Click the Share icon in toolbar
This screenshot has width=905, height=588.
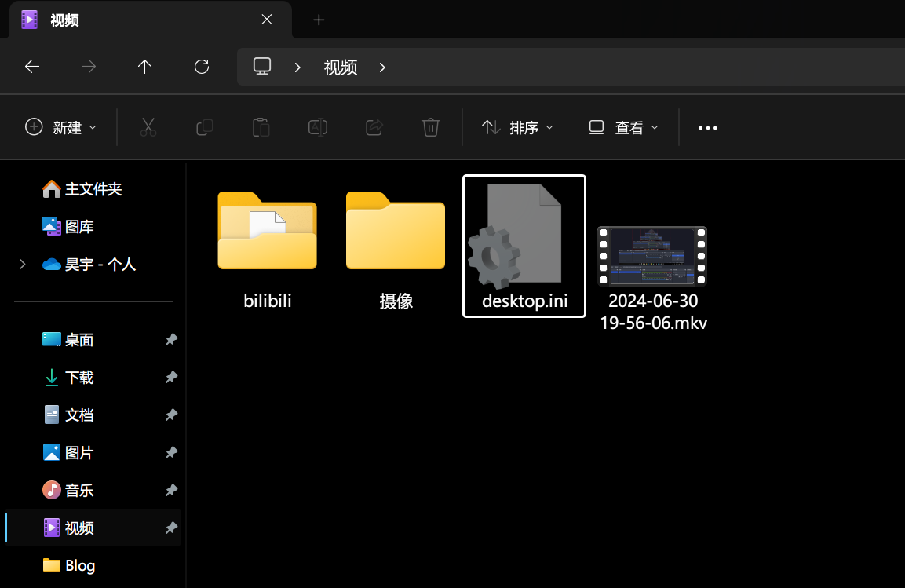coord(374,127)
